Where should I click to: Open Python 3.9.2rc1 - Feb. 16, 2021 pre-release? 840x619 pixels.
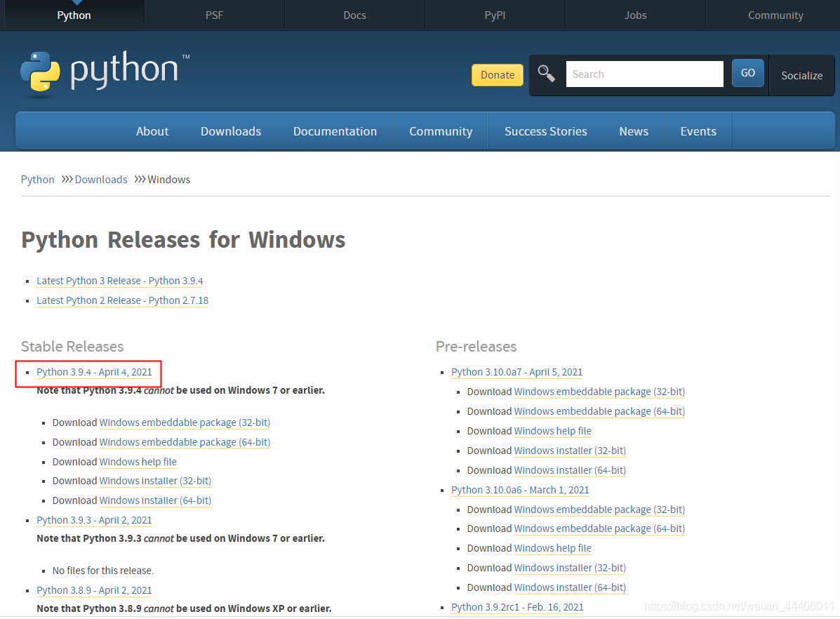pyautogui.click(x=517, y=607)
